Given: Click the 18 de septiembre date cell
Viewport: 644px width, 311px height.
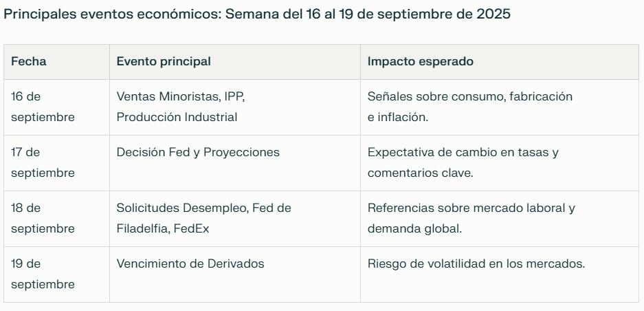Looking at the screenshot, I should (x=56, y=219).
